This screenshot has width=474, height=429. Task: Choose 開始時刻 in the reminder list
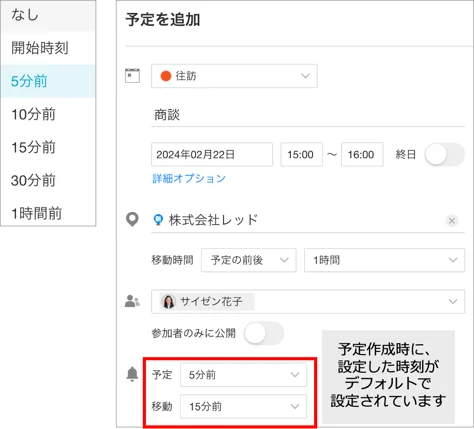click(x=48, y=48)
